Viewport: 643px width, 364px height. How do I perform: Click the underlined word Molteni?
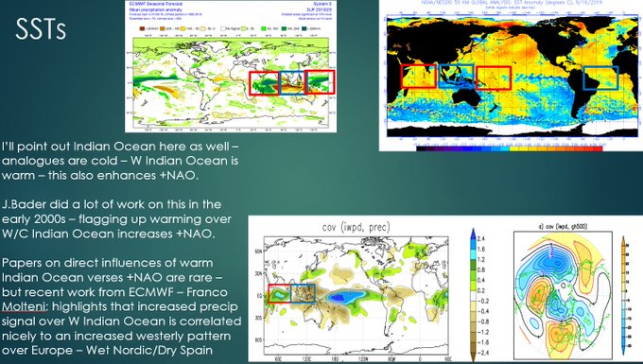(x=23, y=306)
